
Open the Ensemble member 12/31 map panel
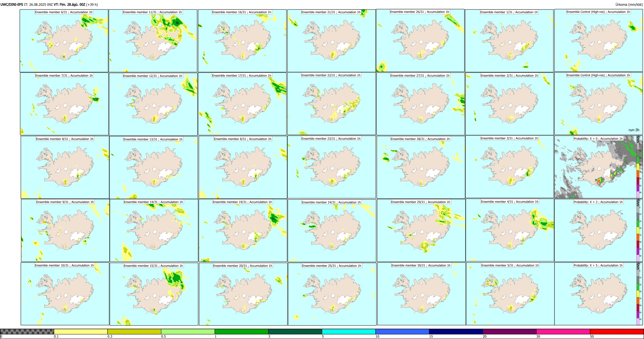153,104
